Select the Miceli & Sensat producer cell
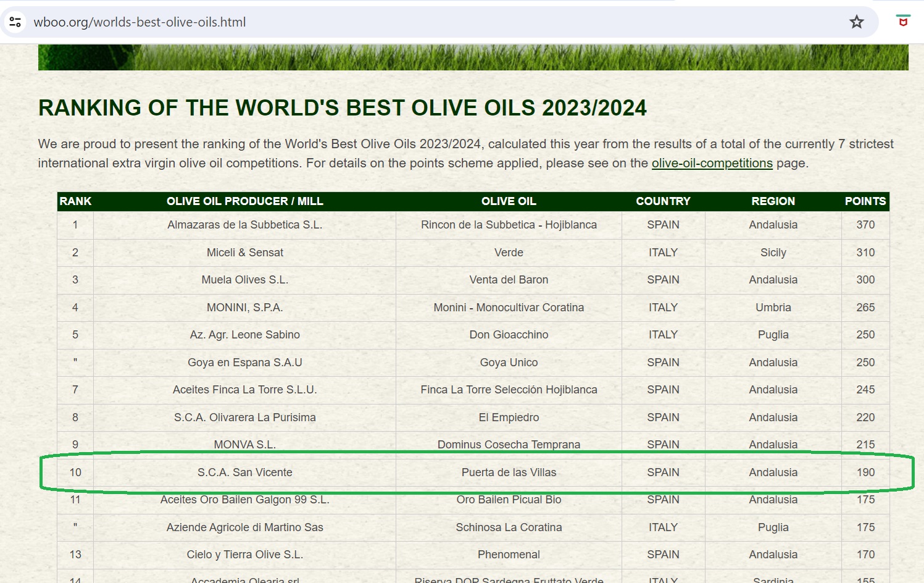The width and height of the screenshot is (924, 583). point(245,253)
